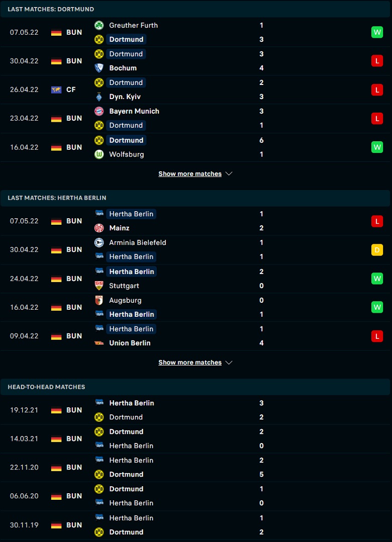The image size is (392, 542).
Task: Expand Show more matches under Hertha Berlin
Action: click(x=190, y=363)
